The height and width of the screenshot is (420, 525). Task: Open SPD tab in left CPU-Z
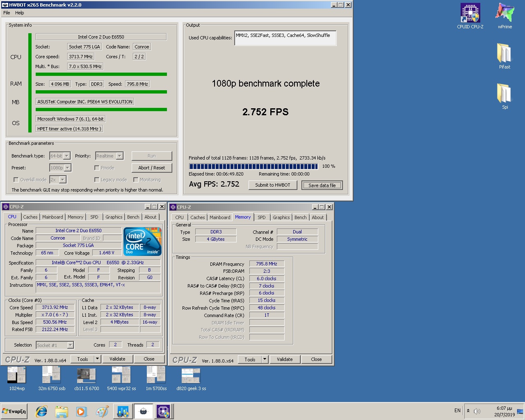coord(94,217)
